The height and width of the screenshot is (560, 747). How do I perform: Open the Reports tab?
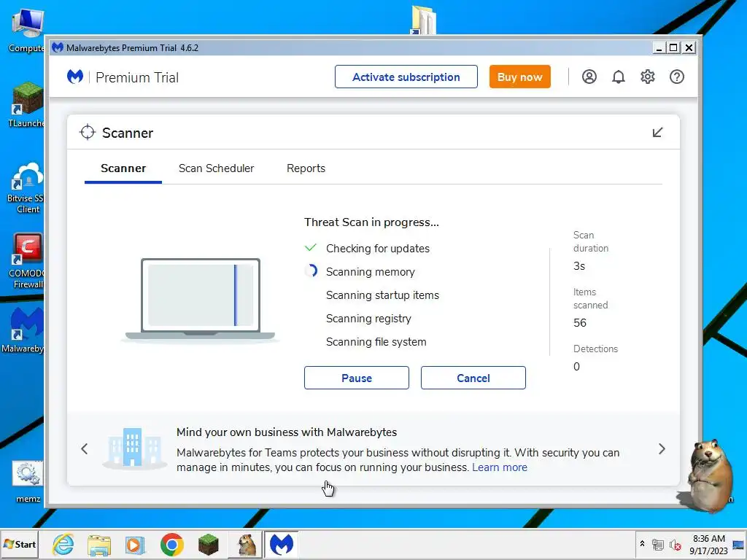pos(306,168)
